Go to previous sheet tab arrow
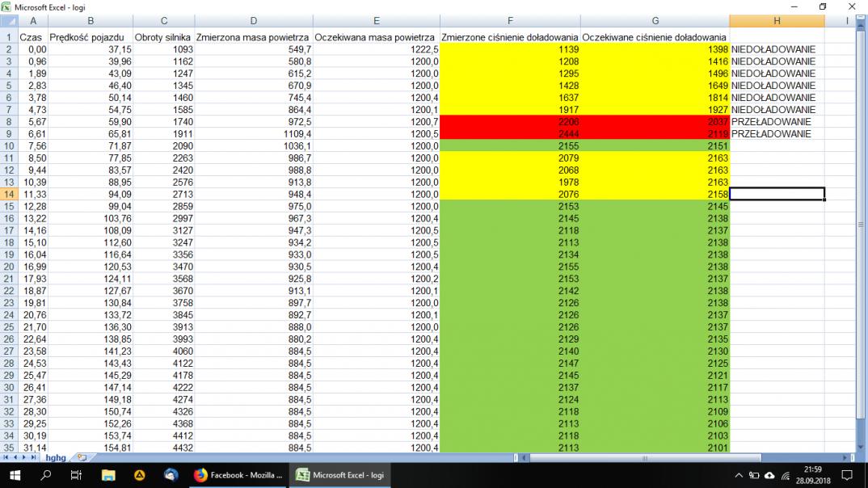The width and height of the screenshot is (868, 488). click(15, 457)
